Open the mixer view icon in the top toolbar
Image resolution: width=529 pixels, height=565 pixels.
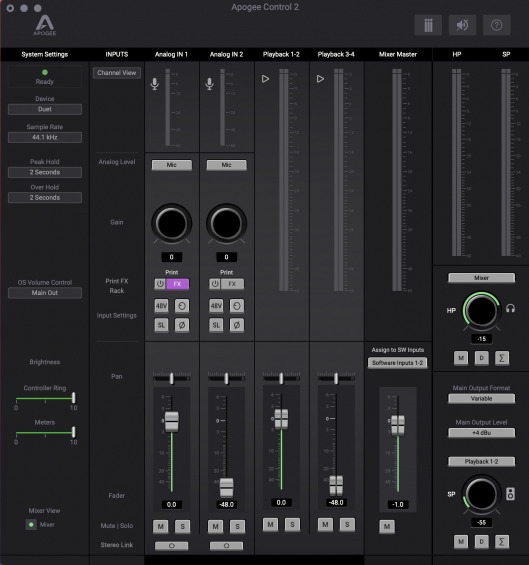point(428,25)
